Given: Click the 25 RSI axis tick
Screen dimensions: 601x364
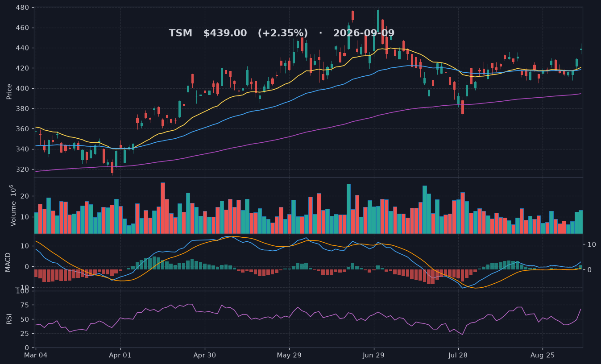Looking at the screenshot, I should [25, 333].
